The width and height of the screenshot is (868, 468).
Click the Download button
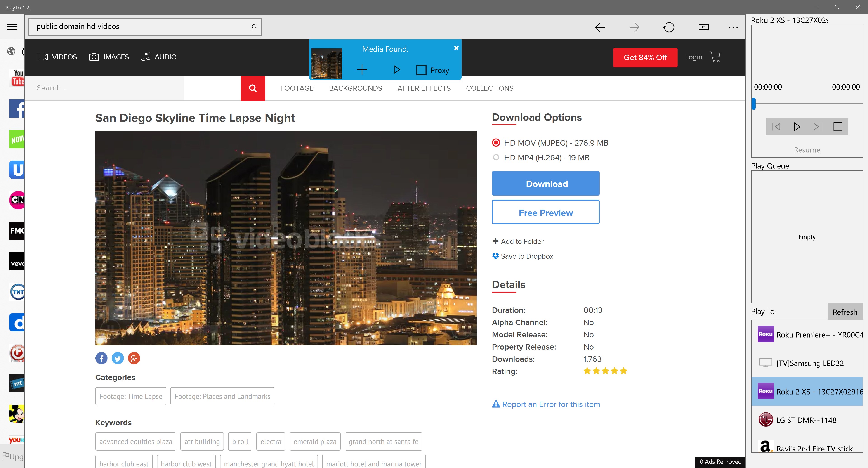point(545,183)
